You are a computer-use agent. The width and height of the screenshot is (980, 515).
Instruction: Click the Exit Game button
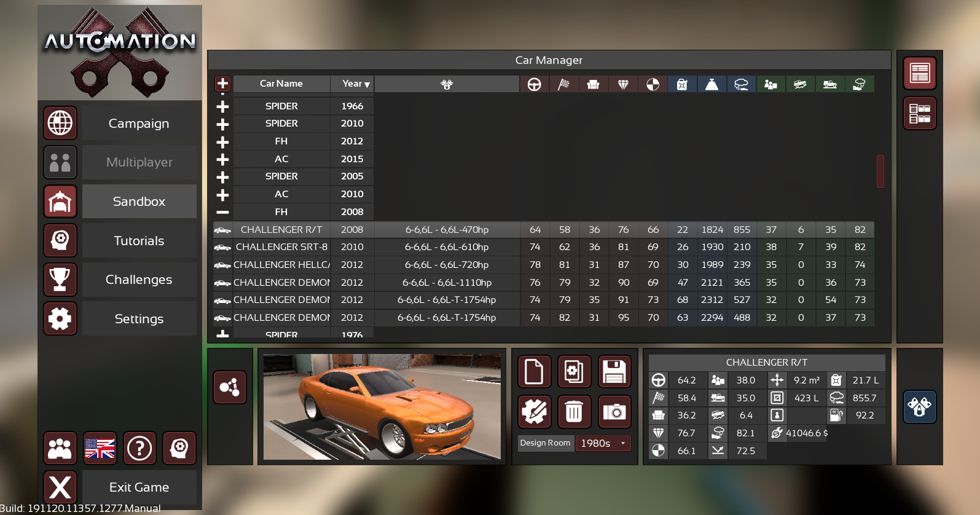pos(139,487)
